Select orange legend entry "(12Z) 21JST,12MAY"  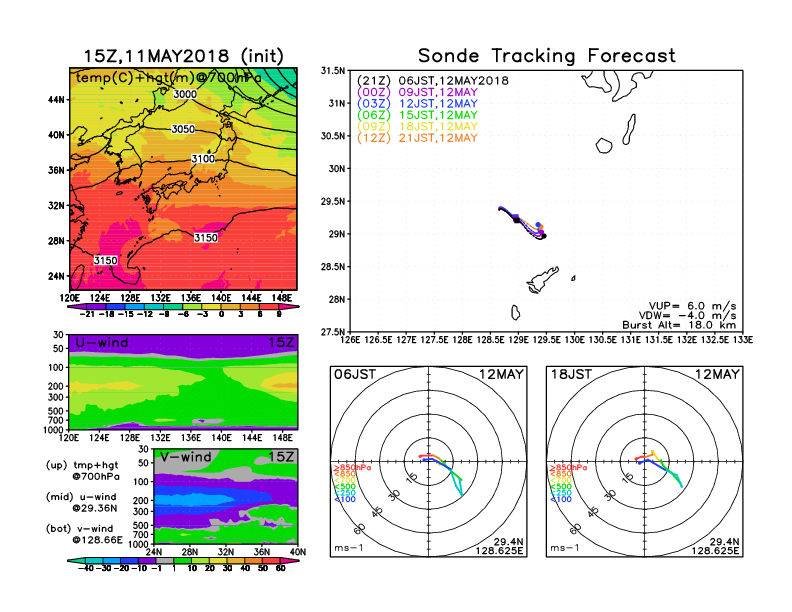(x=417, y=138)
